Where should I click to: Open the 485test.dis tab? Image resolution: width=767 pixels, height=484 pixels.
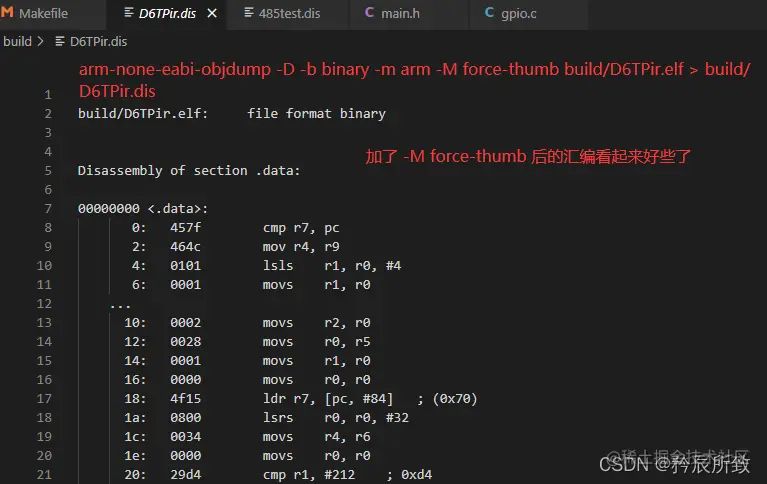[289, 13]
